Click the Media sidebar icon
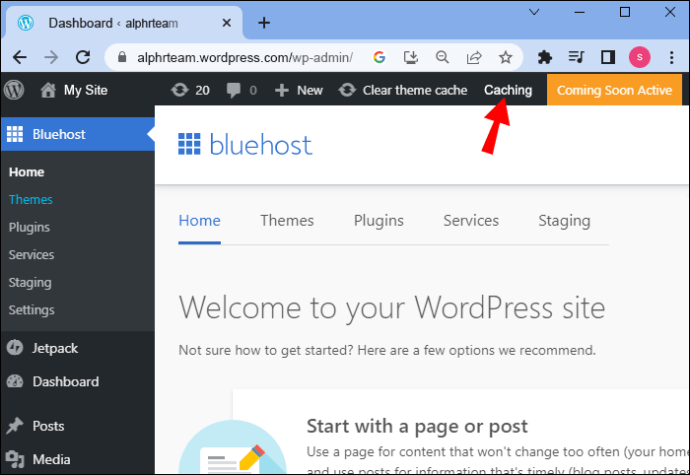 click(15, 459)
